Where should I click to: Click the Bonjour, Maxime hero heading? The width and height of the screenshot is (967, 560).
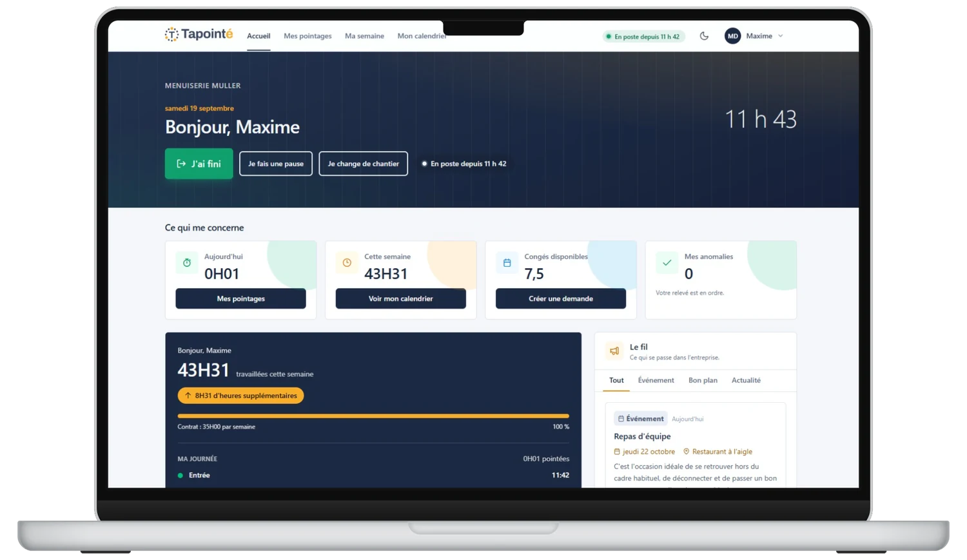click(232, 127)
